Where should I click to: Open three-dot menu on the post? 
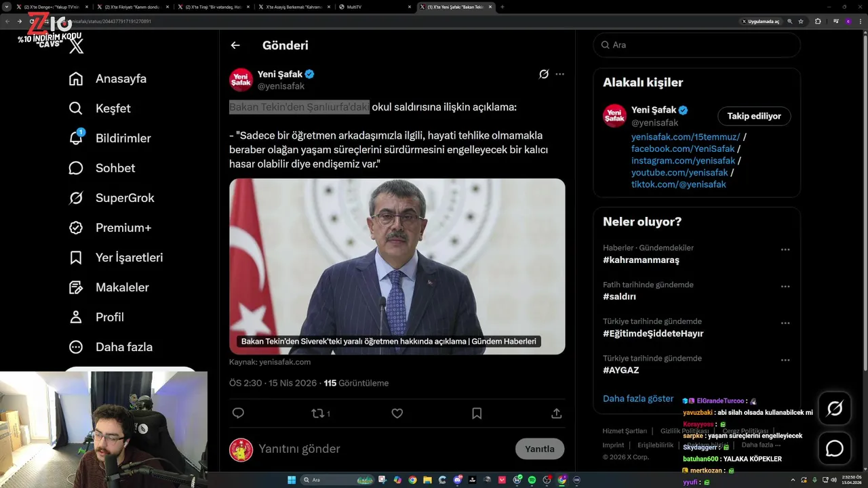click(559, 75)
